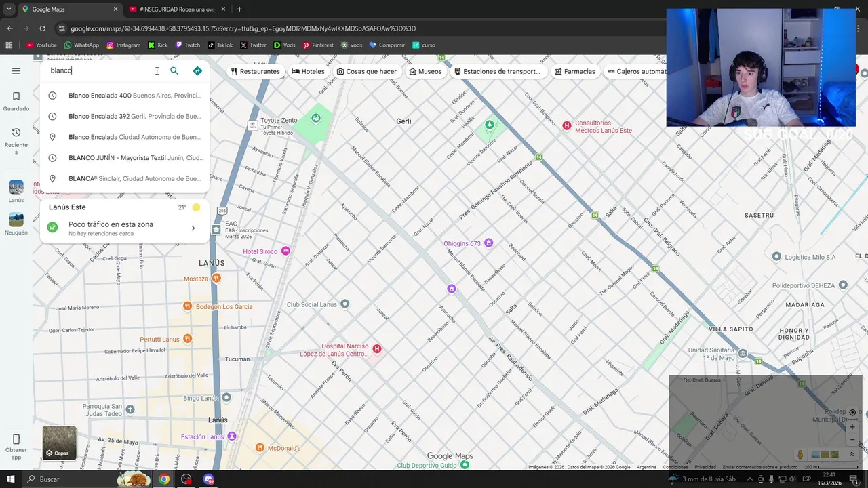
Task: Switch map layers via Capas thumbnail
Action: click(x=59, y=443)
